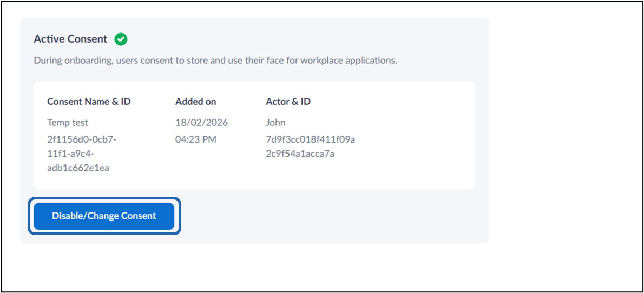Click the green checkmark beside Active Consent
Viewport: 644px width, 293px height.
(x=121, y=39)
